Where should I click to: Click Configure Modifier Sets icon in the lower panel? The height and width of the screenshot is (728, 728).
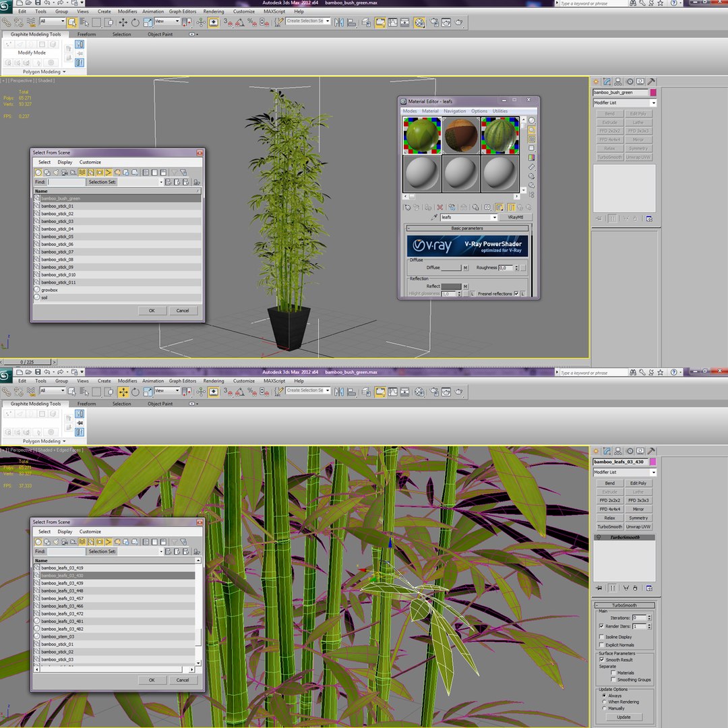pyautogui.click(x=649, y=588)
